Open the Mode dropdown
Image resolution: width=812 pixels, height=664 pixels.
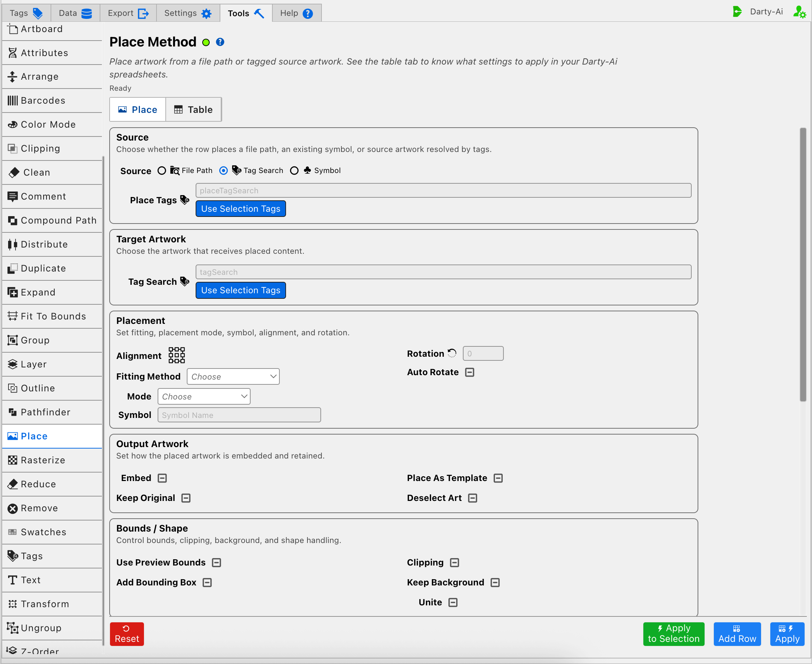coord(204,397)
